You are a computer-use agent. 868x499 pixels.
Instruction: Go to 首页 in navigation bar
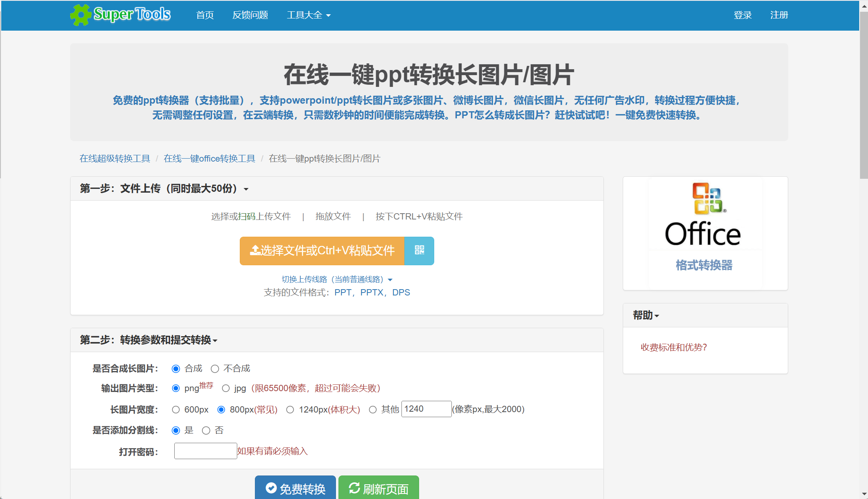pos(205,15)
